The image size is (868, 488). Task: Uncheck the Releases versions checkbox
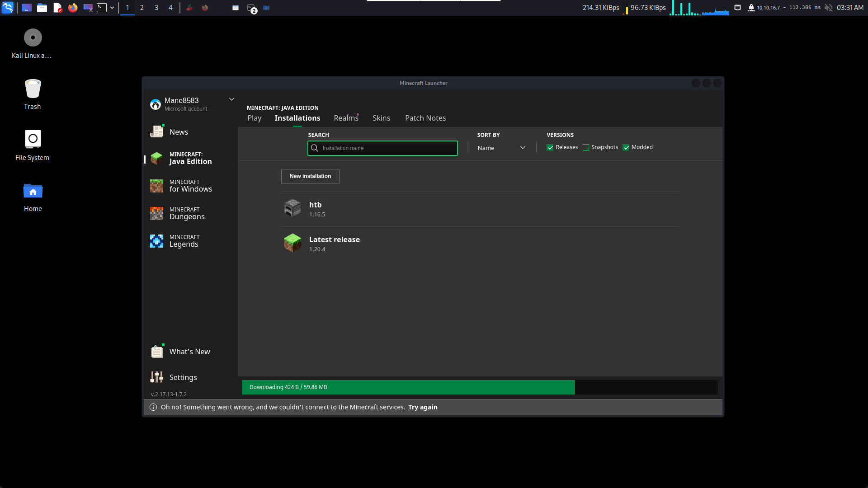(550, 147)
